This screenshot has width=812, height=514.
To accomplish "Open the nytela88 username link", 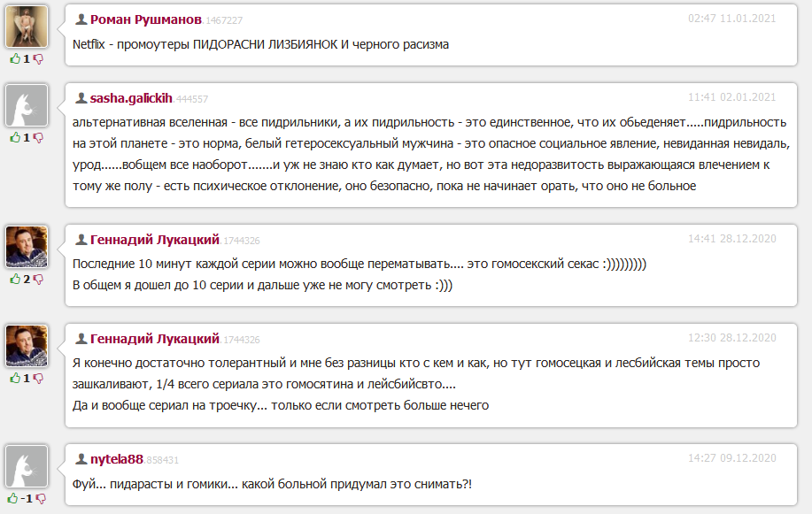I will coord(117,459).
